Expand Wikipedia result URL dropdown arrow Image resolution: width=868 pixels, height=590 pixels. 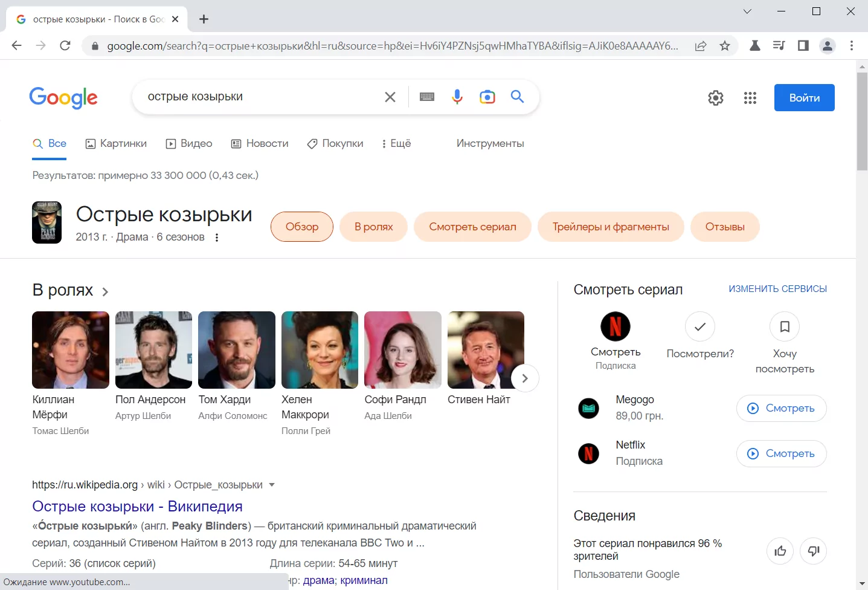coord(272,485)
